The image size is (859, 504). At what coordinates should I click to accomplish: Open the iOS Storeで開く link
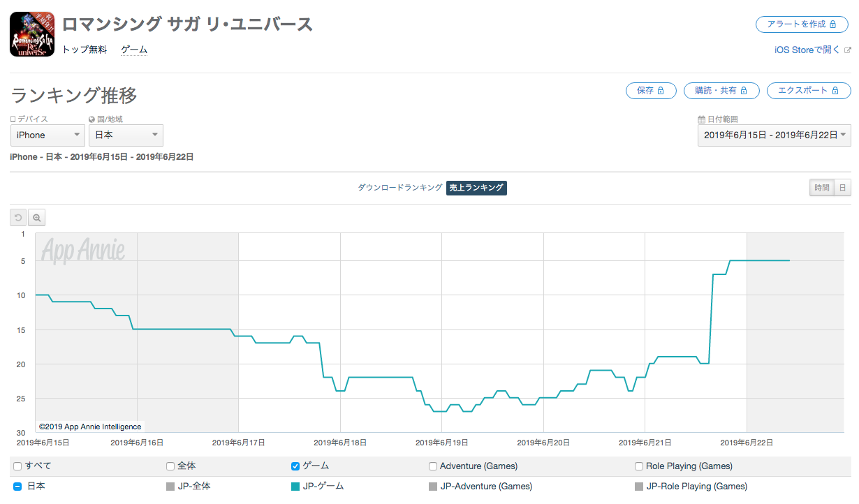808,50
